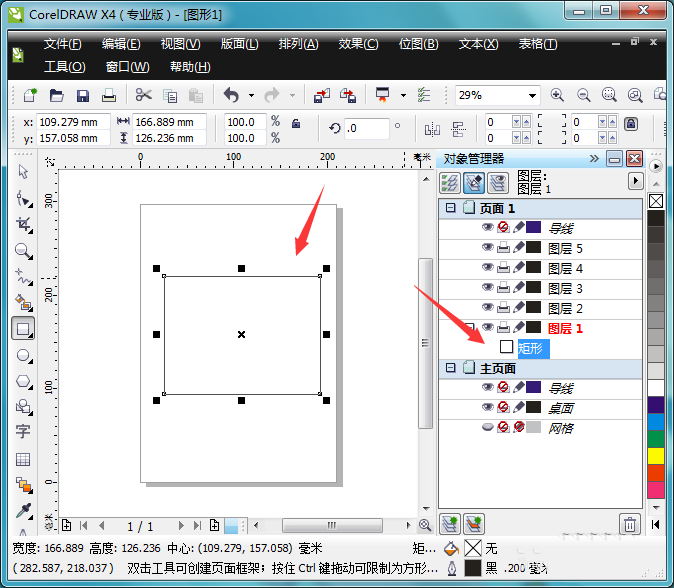This screenshot has width=674, height=588.
Task: Select the Freehand drawing tool
Action: [x=24, y=277]
